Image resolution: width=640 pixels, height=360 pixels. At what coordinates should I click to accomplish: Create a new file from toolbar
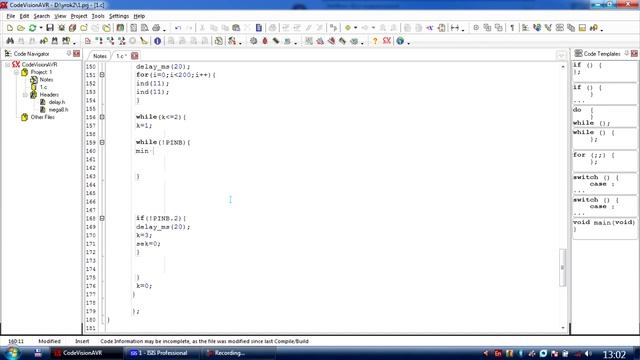(10, 28)
